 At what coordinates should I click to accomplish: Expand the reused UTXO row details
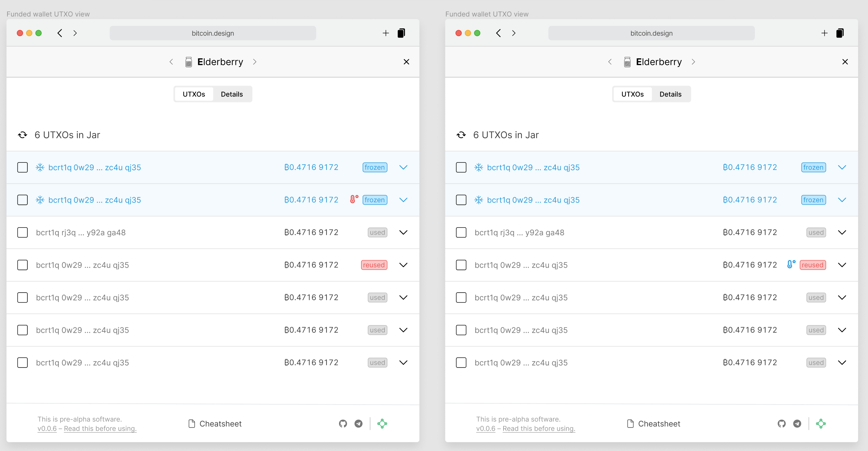pos(403,265)
